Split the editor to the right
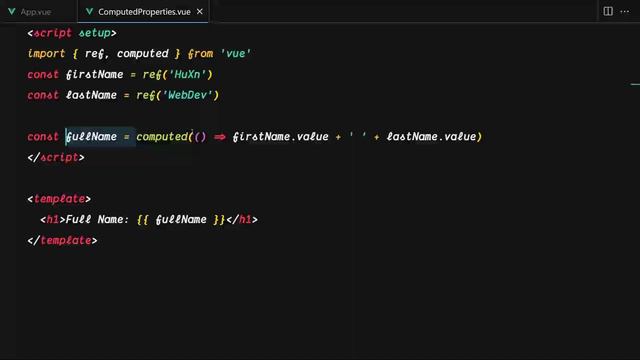The width and height of the screenshot is (640, 360). point(608,11)
